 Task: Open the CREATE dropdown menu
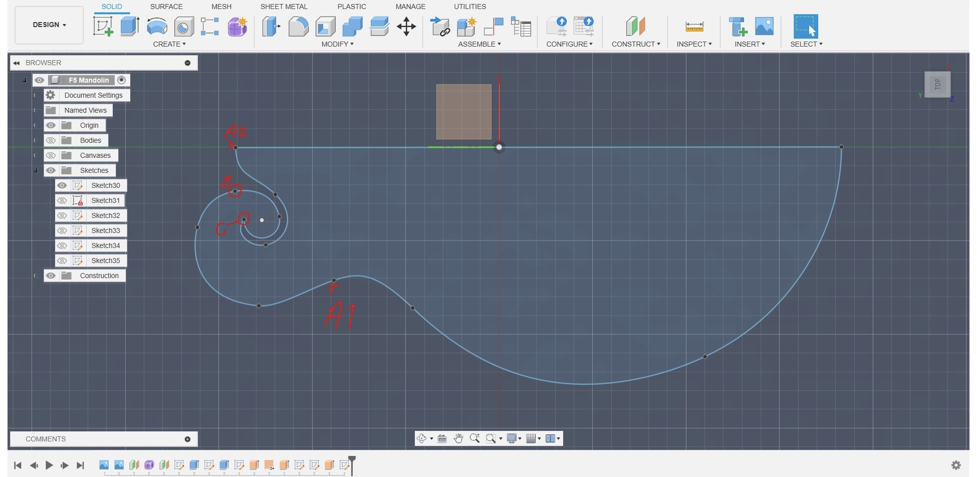point(169,44)
